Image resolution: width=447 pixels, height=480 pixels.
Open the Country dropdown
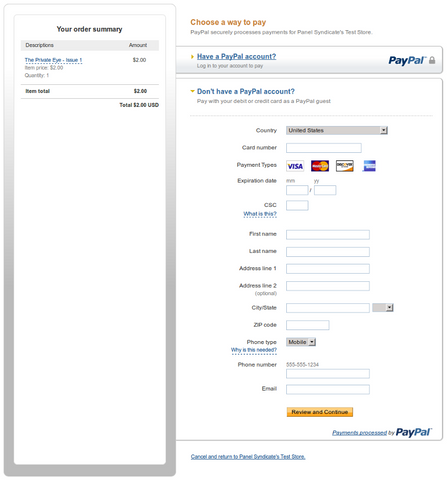click(x=337, y=130)
